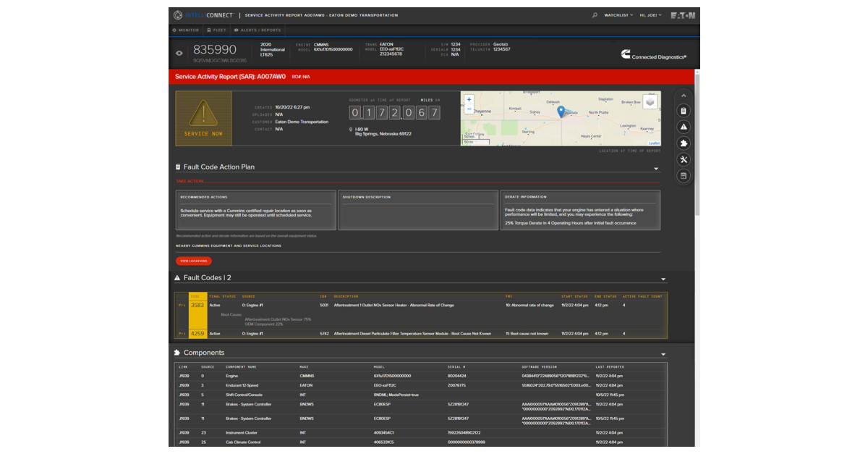Screen dimensions: 868x454
Task: Click the View Locations button
Action: [193, 261]
